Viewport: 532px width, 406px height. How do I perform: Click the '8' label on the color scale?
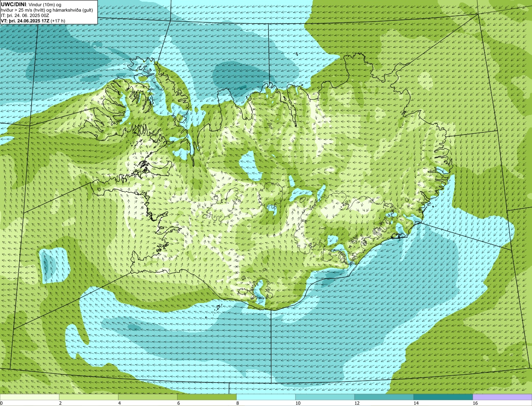coord(238,403)
